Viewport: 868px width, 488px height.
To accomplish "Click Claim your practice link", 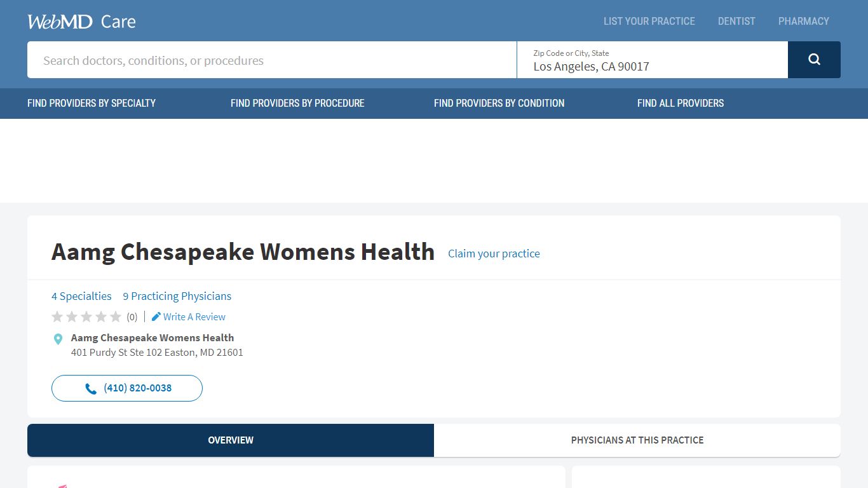I will pos(494,254).
